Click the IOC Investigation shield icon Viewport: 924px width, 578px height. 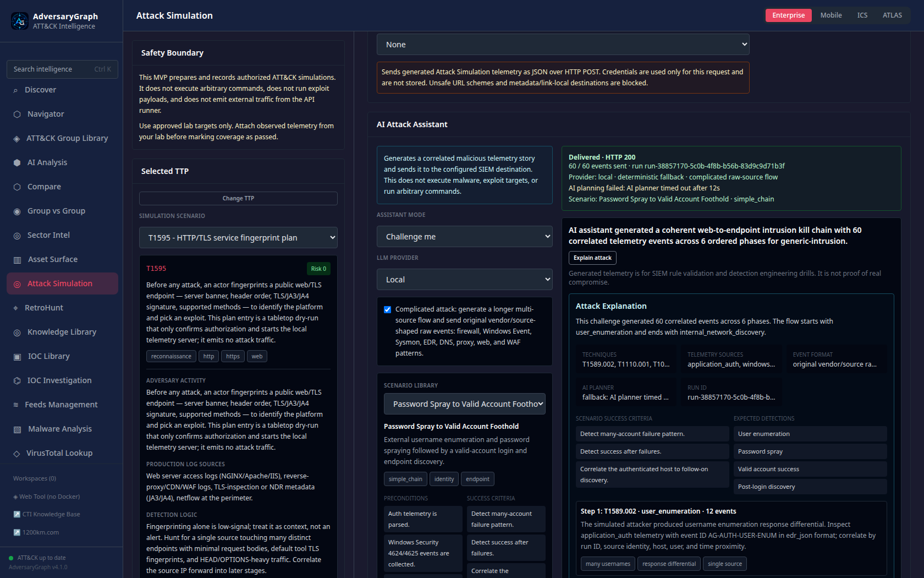pos(17,381)
